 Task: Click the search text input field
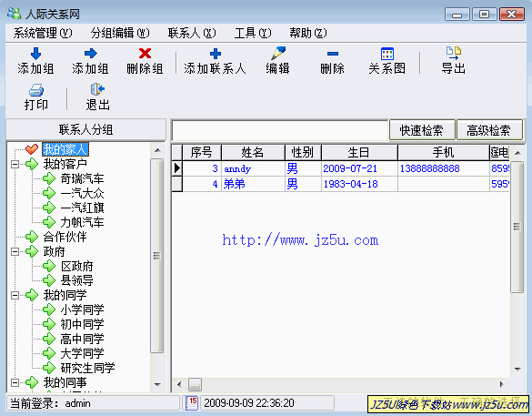coord(280,130)
